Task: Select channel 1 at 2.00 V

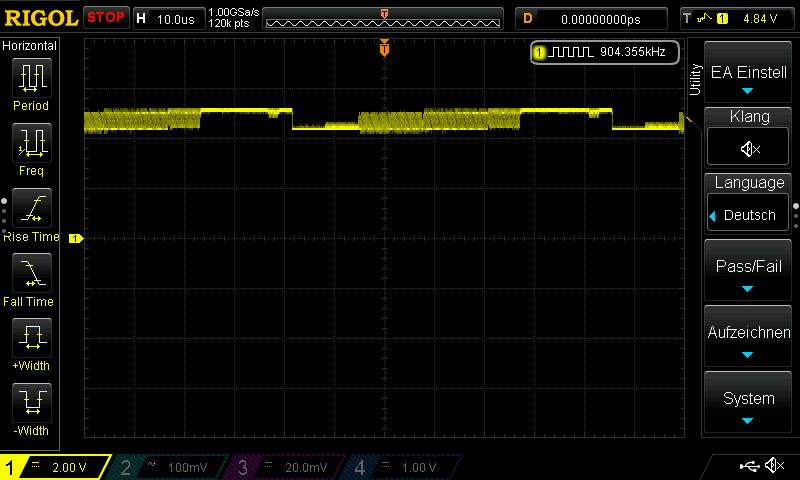Action: 55,467
